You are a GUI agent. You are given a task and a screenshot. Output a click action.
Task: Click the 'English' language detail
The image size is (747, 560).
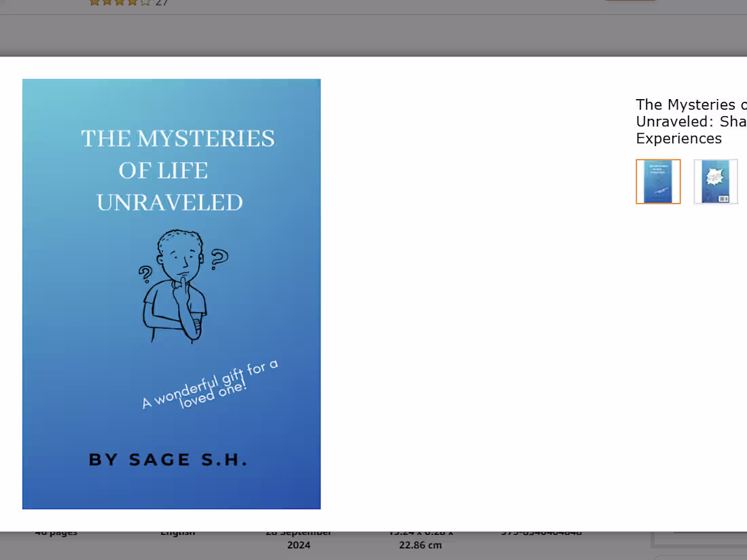point(177,531)
